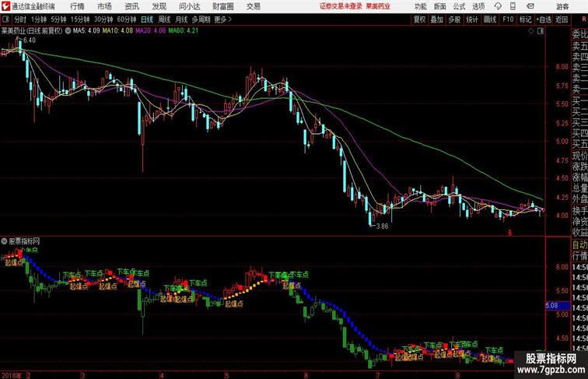Open the 选项 menu
The width and height of the screenshot is (588, 379).
478,6
